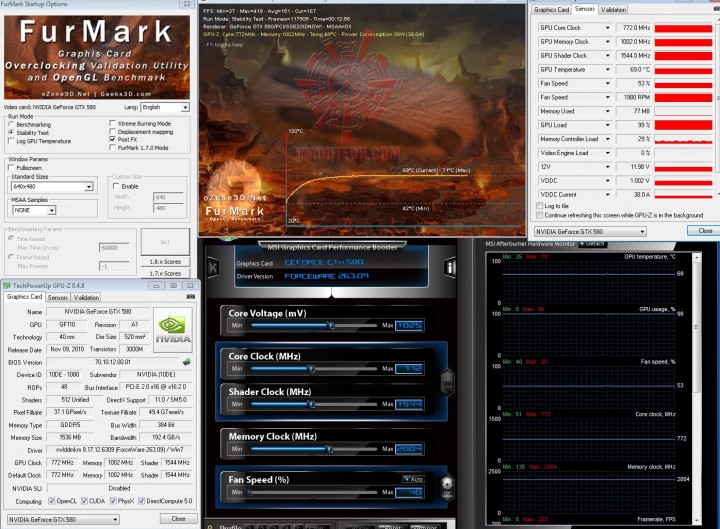Open the GPU Temperature sensor dropdown

coord(608,69)
